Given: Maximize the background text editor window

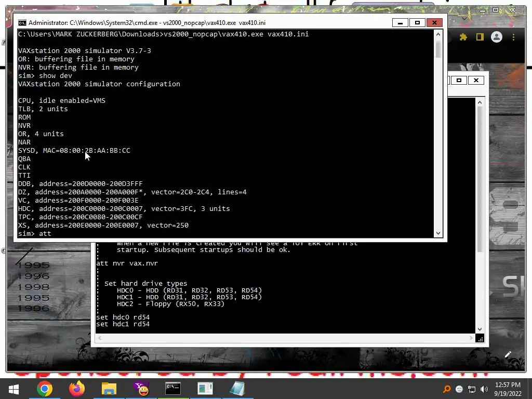Looking at the screenshot, I should coord(459,81).
